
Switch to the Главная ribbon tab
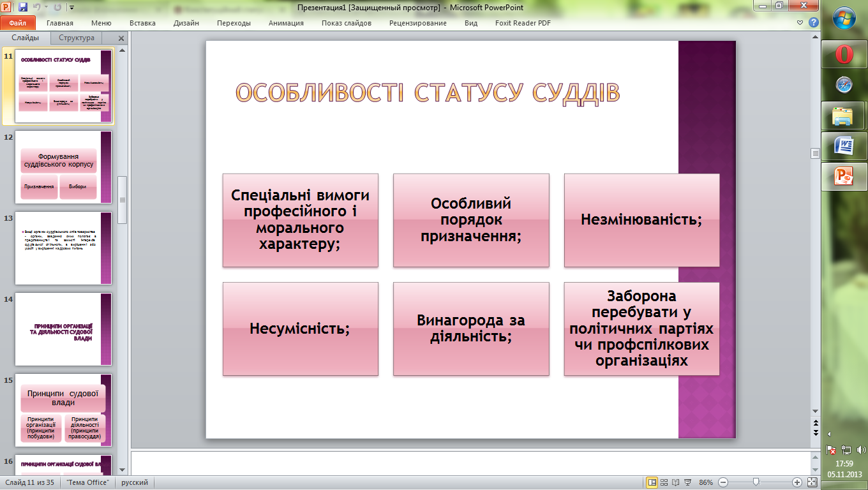point(60,23)
